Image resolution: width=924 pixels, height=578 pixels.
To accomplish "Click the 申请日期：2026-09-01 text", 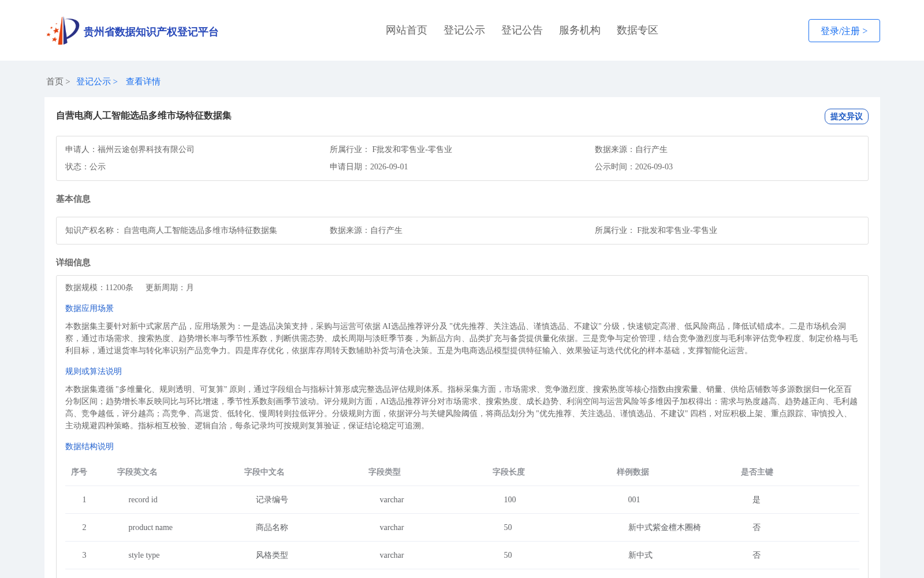I will point(369,166).
